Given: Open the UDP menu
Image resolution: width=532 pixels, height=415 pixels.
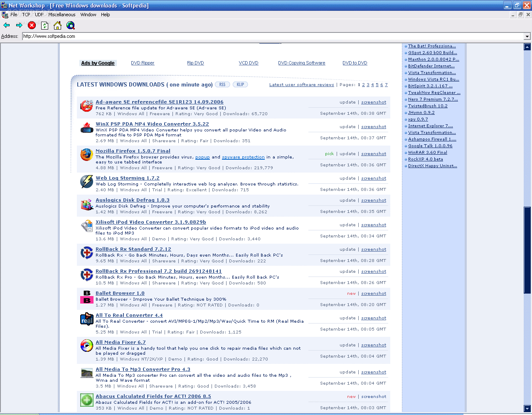Looking at the screenshot, I should (x=39, y=15).
